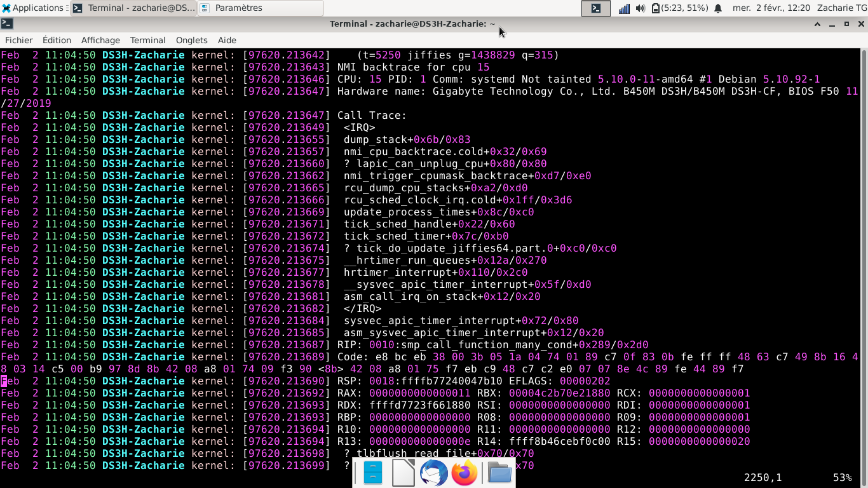Click the cursor position '2250,1' in status line

point(763,477)
